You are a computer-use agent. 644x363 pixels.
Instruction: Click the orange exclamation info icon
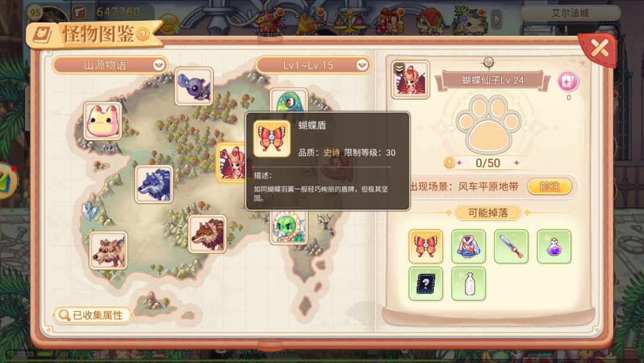[x=449, y=163]
